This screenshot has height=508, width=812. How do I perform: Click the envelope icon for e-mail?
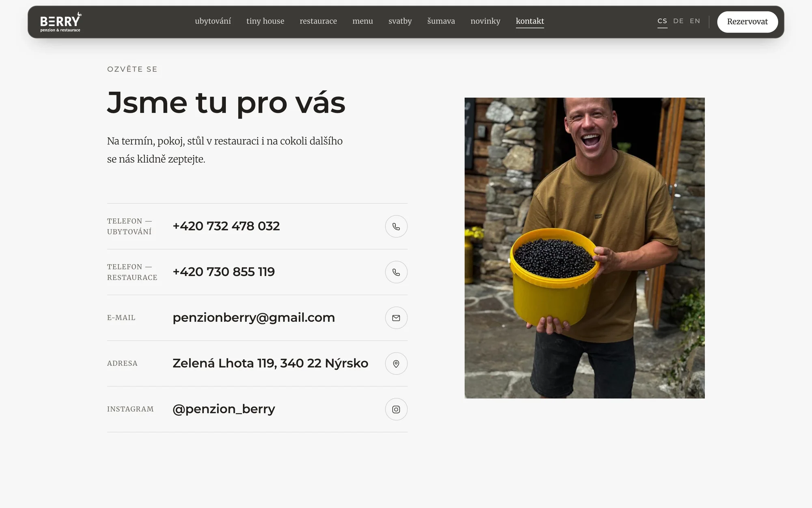click(x=396, y=318)
